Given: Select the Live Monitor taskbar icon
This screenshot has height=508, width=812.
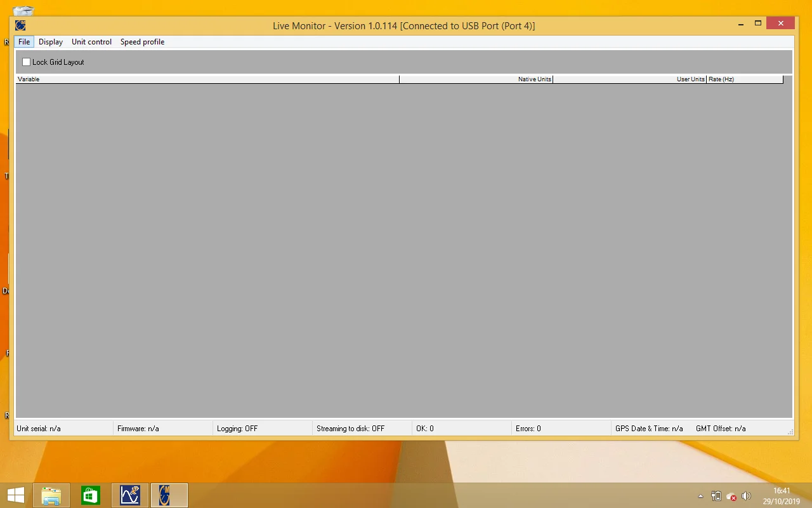Looking at the screenshot, I should click(169, 495).
